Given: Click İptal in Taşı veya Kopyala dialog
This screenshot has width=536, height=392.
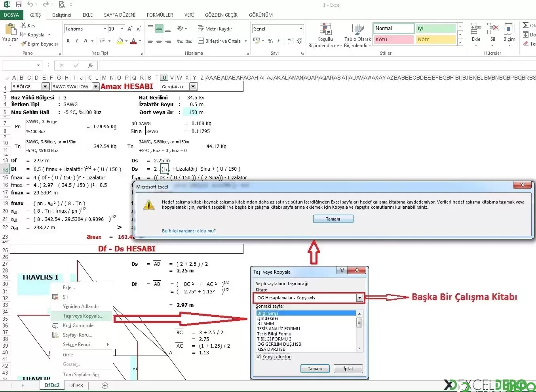Looking at the screenshot, I should pos(348,369).
